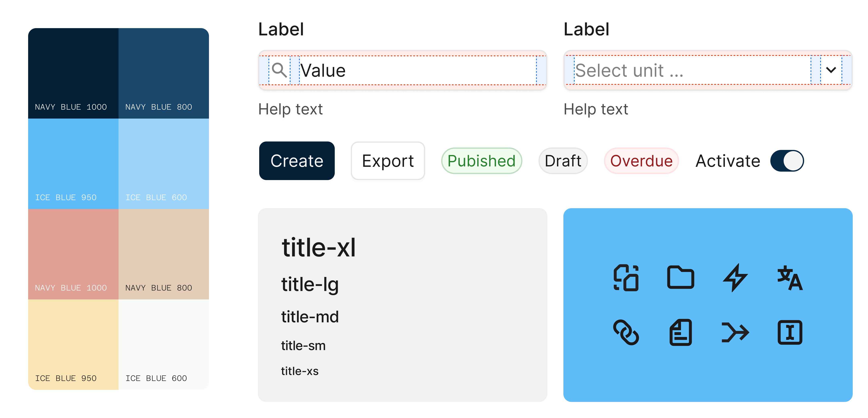Click the copy selection icon
This screenshot has height=418, width=868.
[x=626, y=278]
